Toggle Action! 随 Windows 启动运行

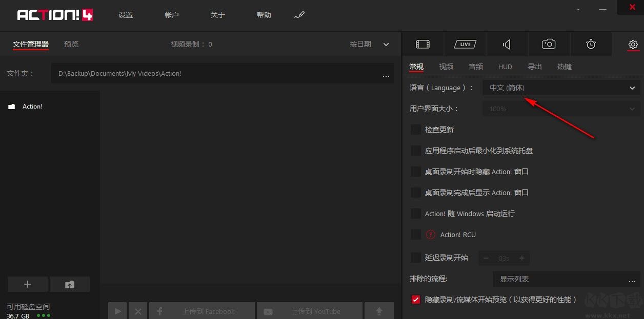pyautogui.click(x=415, y=214)
